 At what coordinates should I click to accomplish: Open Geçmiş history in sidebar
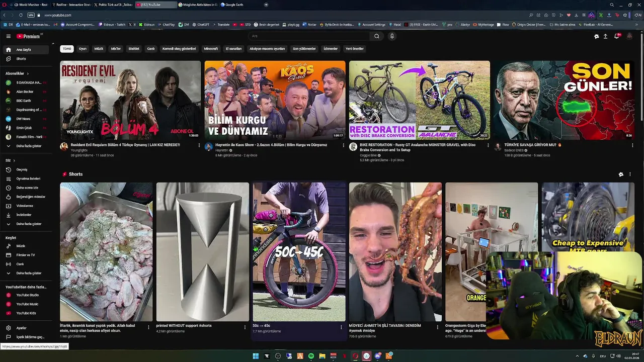[27, 169]
